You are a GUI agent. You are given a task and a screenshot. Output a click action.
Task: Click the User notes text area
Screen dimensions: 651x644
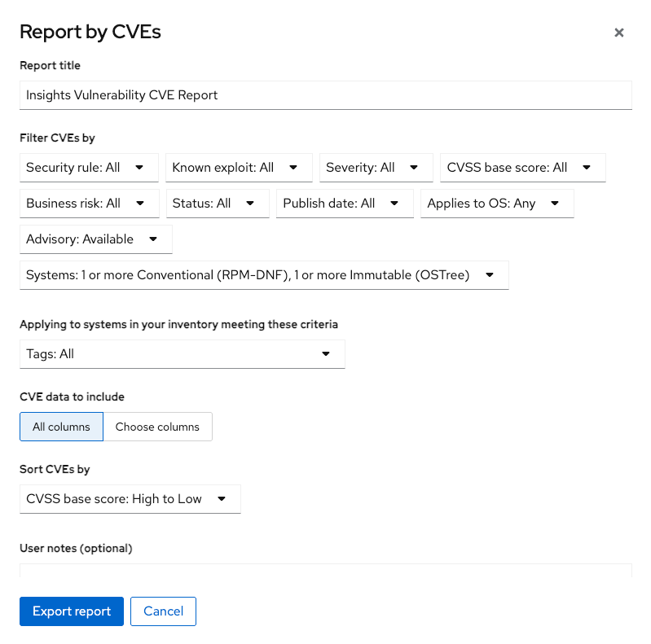click(x=326, y=571)
